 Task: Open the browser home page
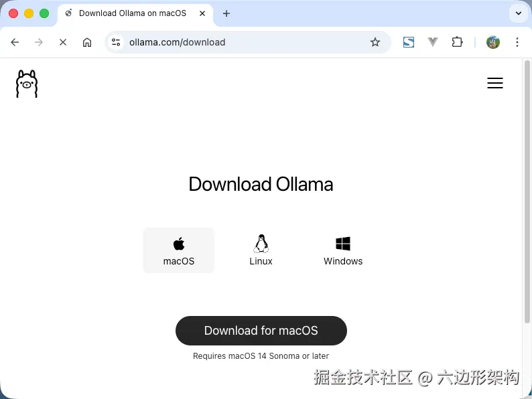[x=87, y=42]
